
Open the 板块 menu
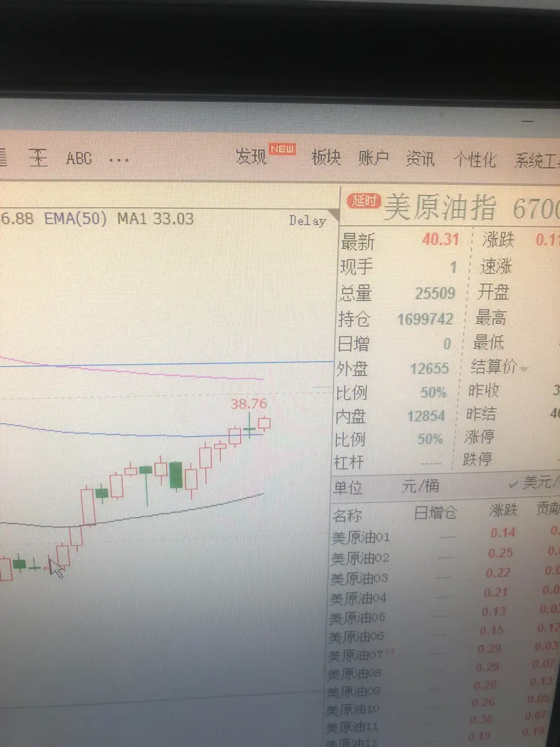pos(326,157)
